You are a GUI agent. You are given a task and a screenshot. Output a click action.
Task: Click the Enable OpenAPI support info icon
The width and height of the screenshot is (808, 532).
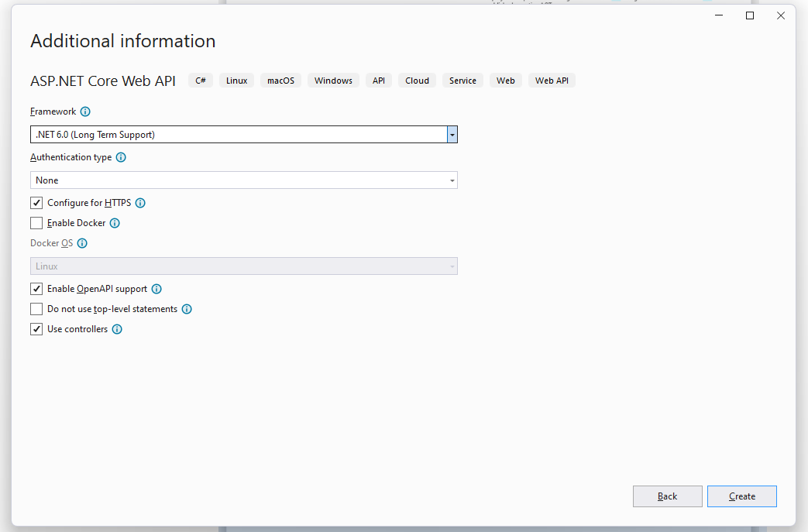[x=156, y=288]
